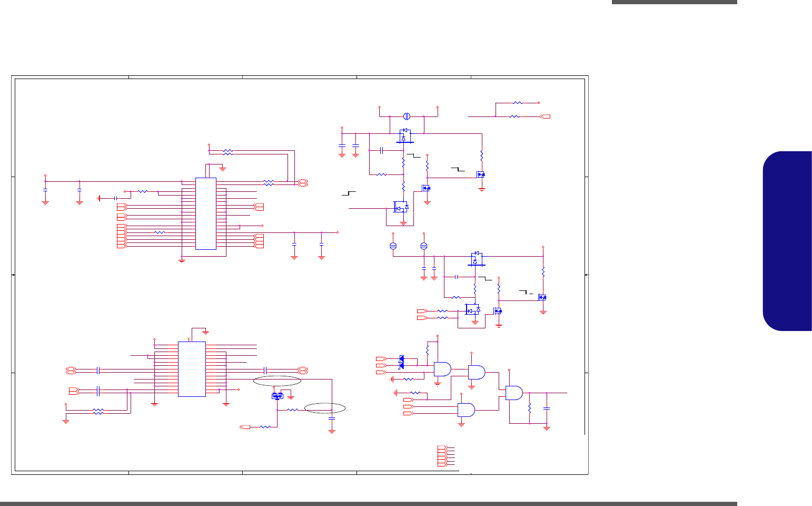812x506 pixels.
Task: Click the upper ellipse annotation near lower IC
Action: (277, 381)
